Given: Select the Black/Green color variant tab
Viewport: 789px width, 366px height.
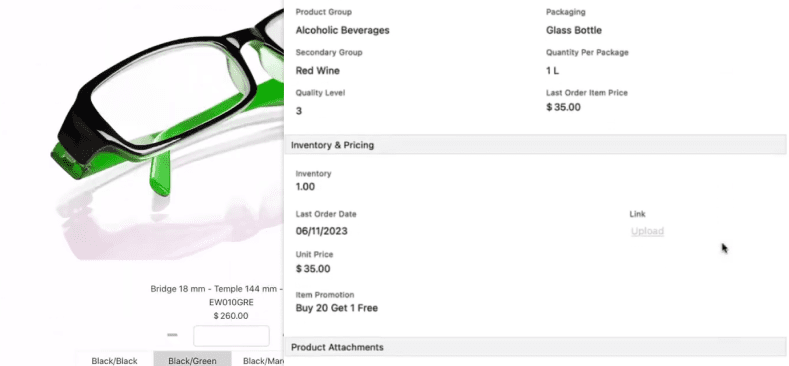Looking at the screenshot, I should click(192, 359).
